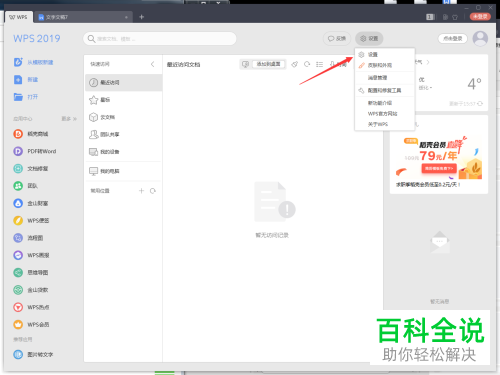Open the green team app
The height and width of the screenshot is (375, 500).
coord(26,186)
